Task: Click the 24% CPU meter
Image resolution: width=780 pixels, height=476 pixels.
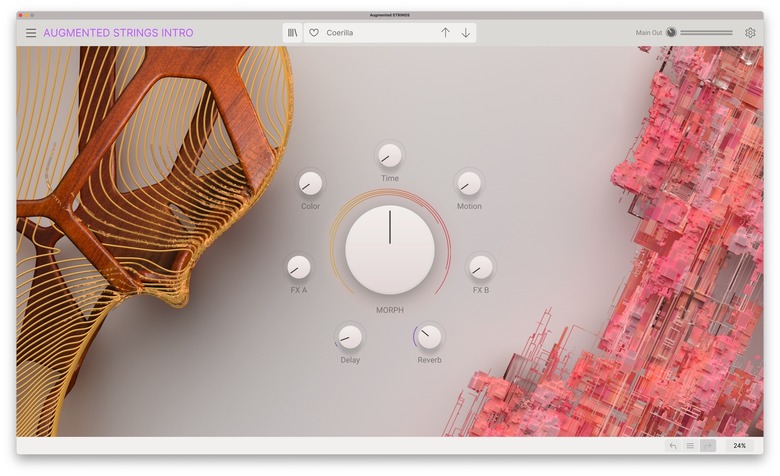Action: click(x=739, y=445)
